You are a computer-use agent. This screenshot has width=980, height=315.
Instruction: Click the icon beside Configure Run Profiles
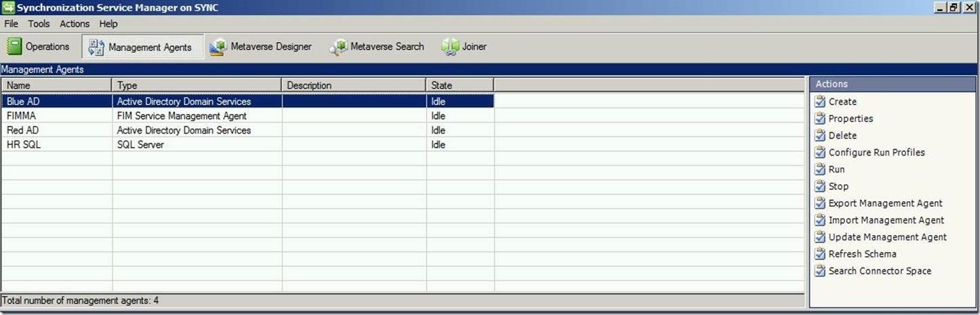click(820, 152)
